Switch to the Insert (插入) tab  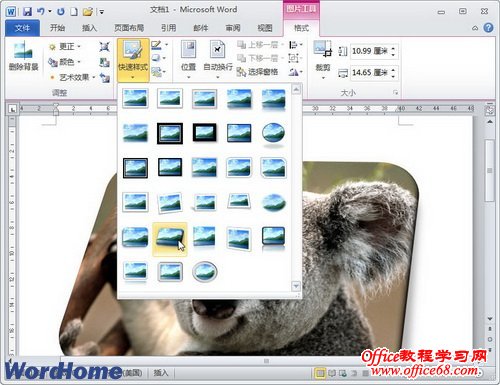[89, 28]
